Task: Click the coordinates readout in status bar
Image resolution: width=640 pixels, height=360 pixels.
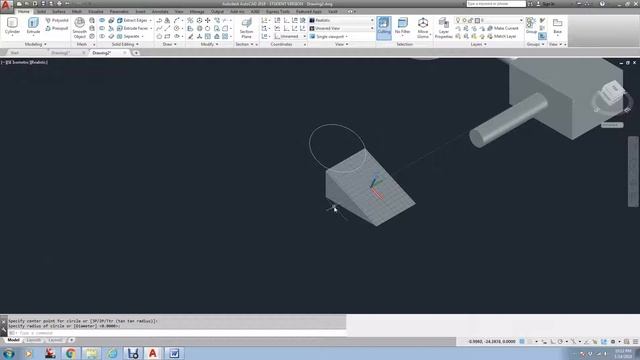Action: [x=492, y=341]
